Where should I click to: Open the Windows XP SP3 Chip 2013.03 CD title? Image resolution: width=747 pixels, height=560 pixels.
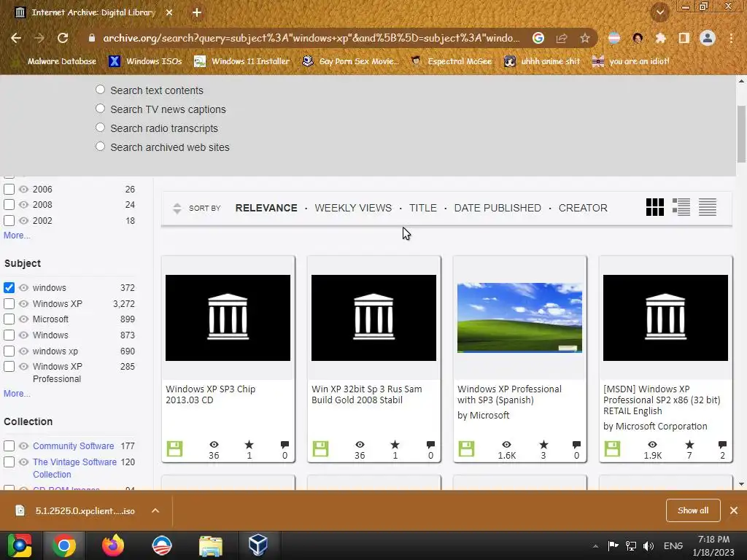point(211,394)
